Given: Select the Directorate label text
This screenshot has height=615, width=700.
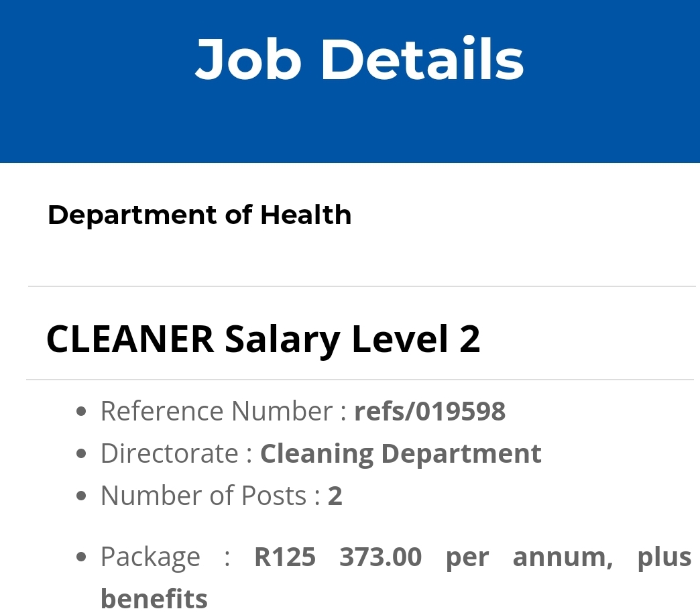Looking at the screenshot, I should (169, 453).
